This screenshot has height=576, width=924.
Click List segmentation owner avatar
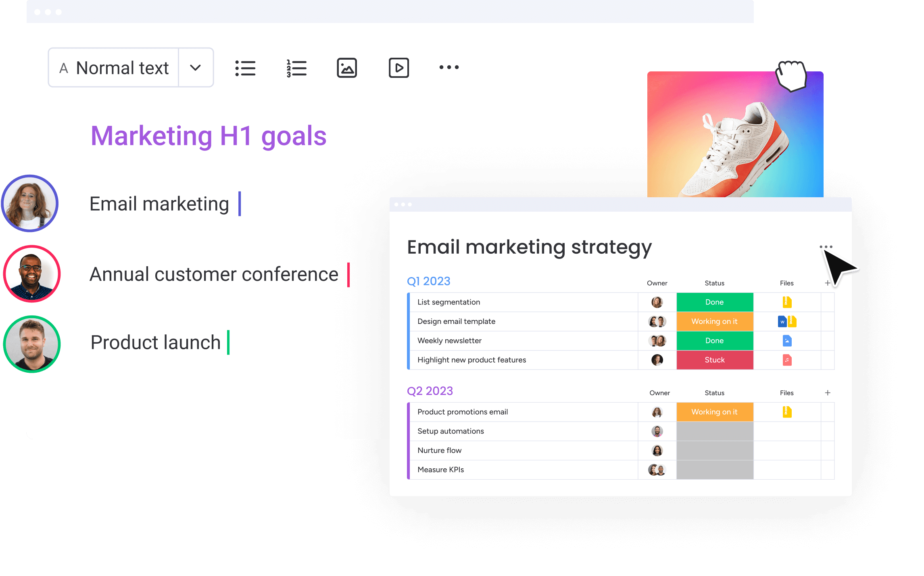[x=657, y=302]
